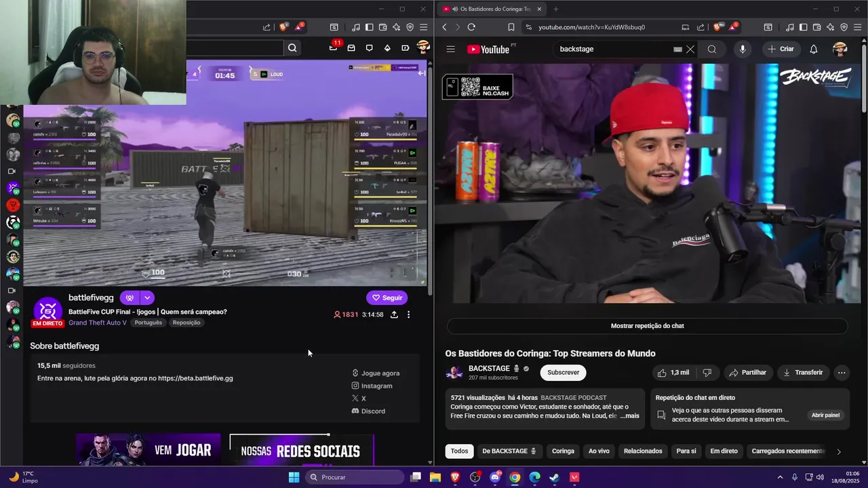Image resolution: width=868 pixels, height=488 pixels.
Task: Show hidden system tray icons
Action: click(780, 477)
